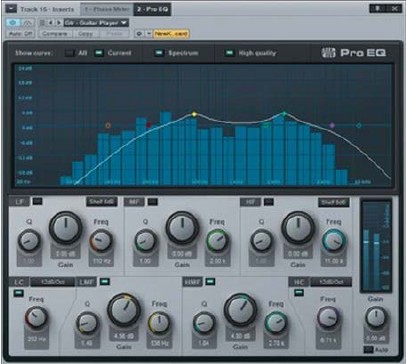Click the LF Gain knob
Viewport: 406px width, 364px height.
pyautogui.click(x=66, y=228)
